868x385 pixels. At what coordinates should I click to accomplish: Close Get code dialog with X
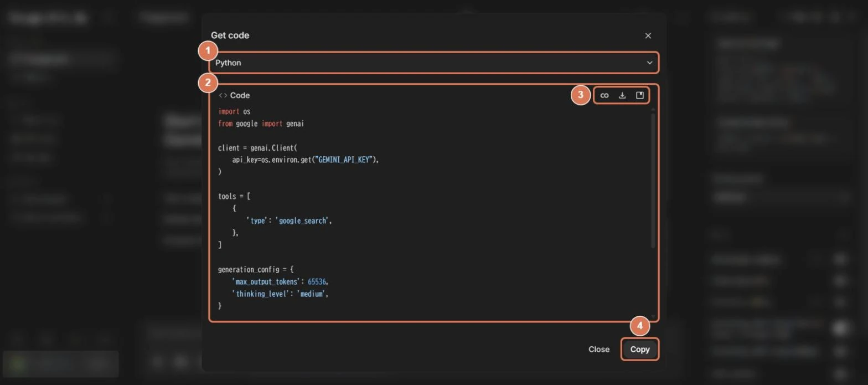(x=648, y=35)
